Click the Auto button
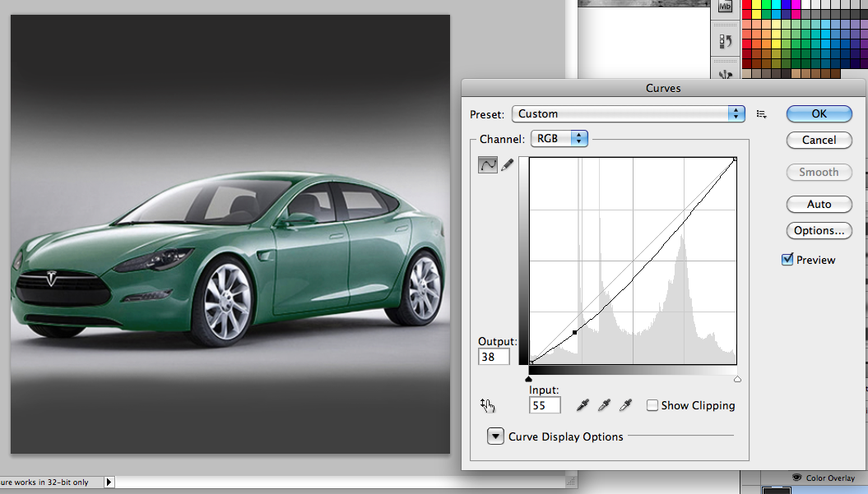The image size is (868, 494). [819, 204]
